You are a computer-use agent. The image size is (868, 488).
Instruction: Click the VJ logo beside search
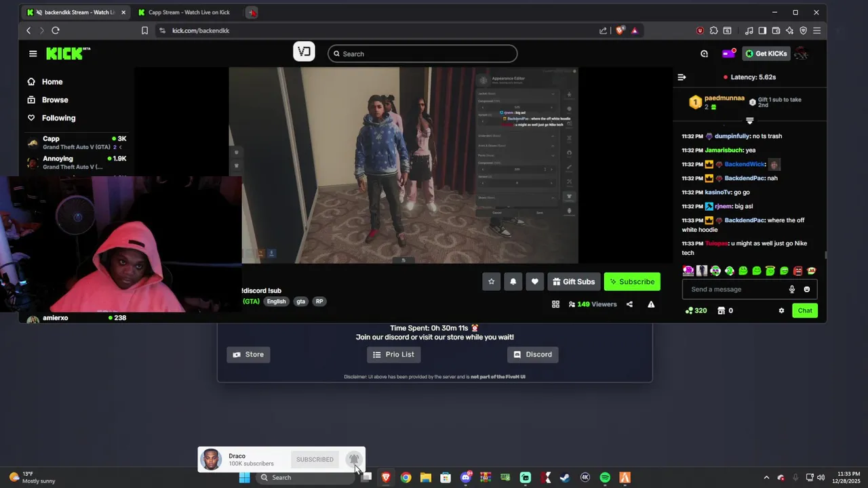[304, 52]
